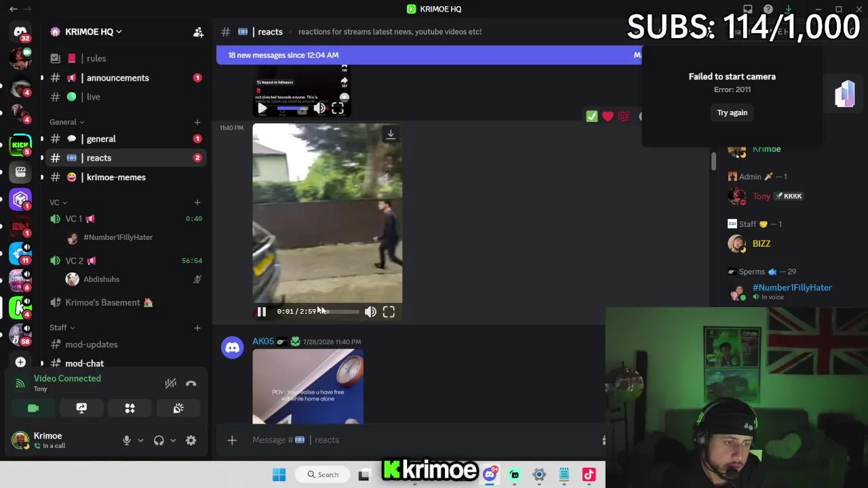Viewport: 868px width, 488px height.
Task: Click the heart reaction on the message
Action: click(608, 117)
